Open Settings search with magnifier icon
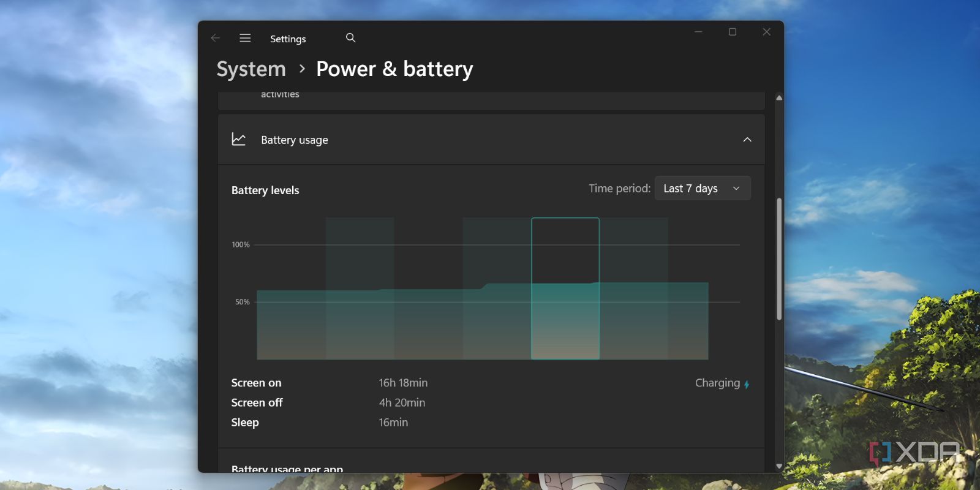 (x=350, y=38)
